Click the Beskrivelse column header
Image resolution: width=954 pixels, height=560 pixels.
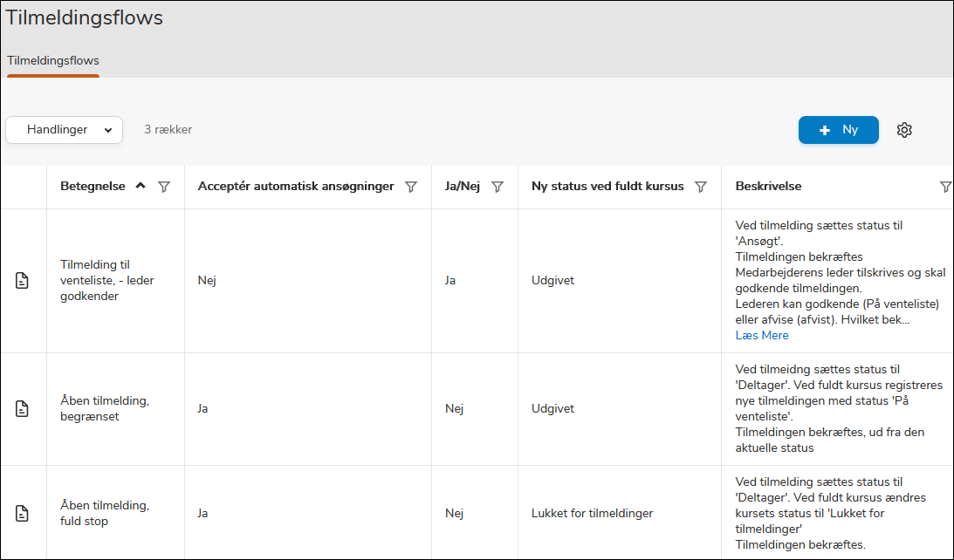[x=768, y=187]
